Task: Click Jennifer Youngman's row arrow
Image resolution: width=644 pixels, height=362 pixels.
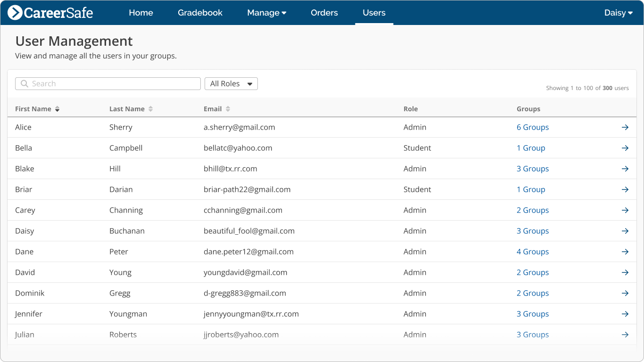Action: (625, 313)
